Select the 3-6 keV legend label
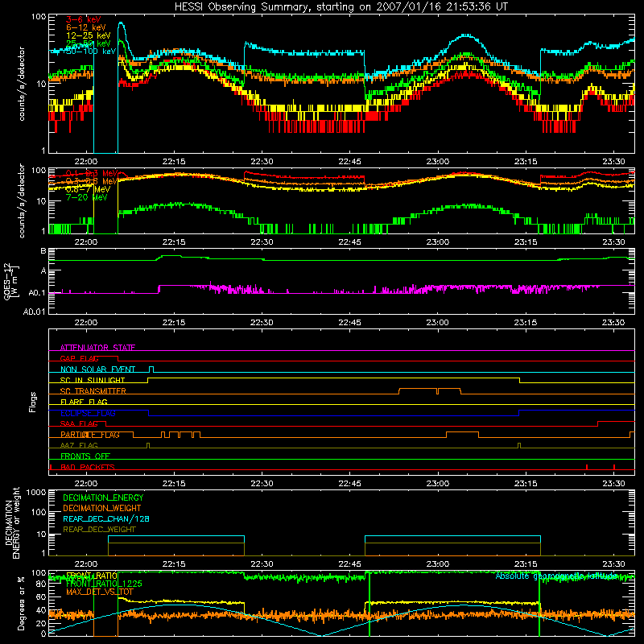Image resolution: width=644 pixels, height=644 pixels. point(84,19)
